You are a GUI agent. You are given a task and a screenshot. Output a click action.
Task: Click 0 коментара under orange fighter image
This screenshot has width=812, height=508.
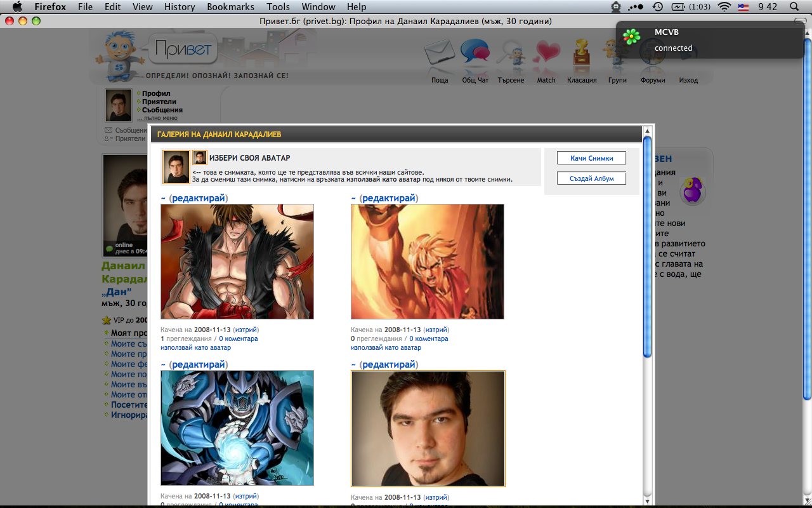tap(429, 338)
